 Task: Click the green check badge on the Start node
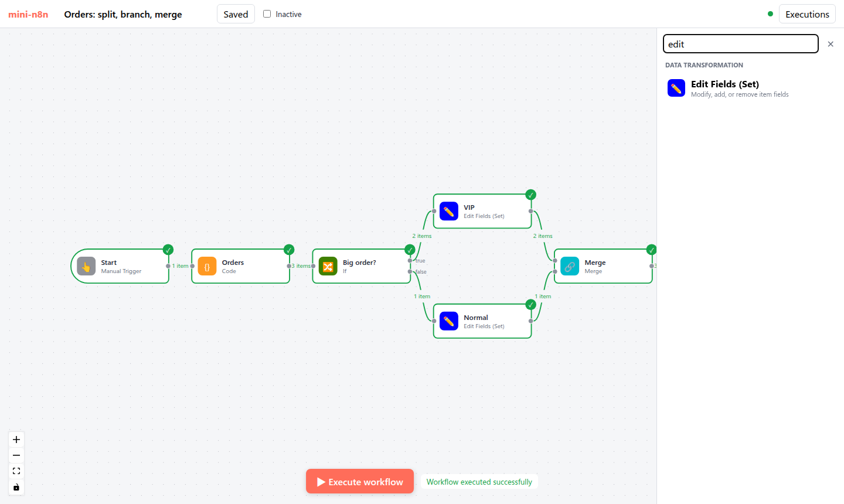click(x=168, y=250)
